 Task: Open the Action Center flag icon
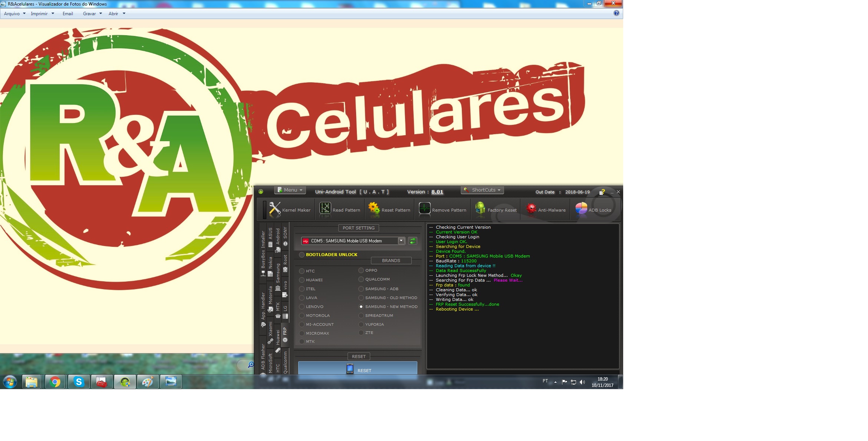pyautogui.click(x=564, y=382)
